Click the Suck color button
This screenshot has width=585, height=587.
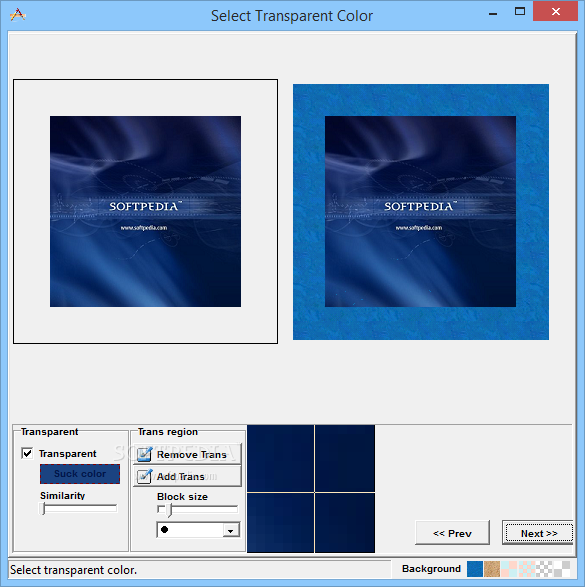point(80,474)
